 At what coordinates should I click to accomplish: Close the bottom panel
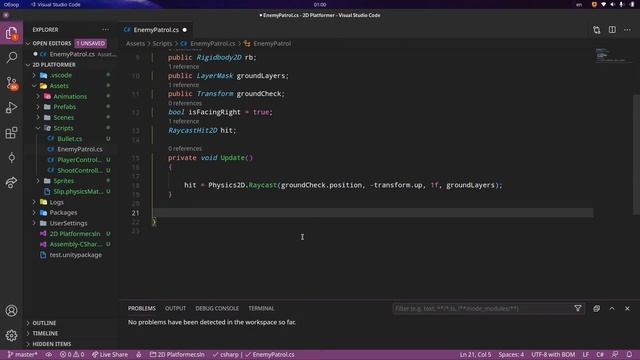click(x=627, y=309)
